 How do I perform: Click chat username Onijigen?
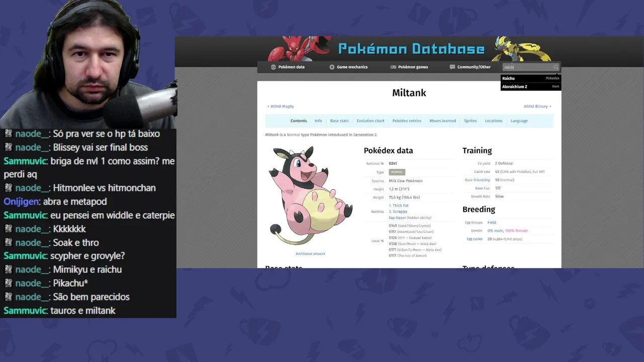click(x=22, y=202)
